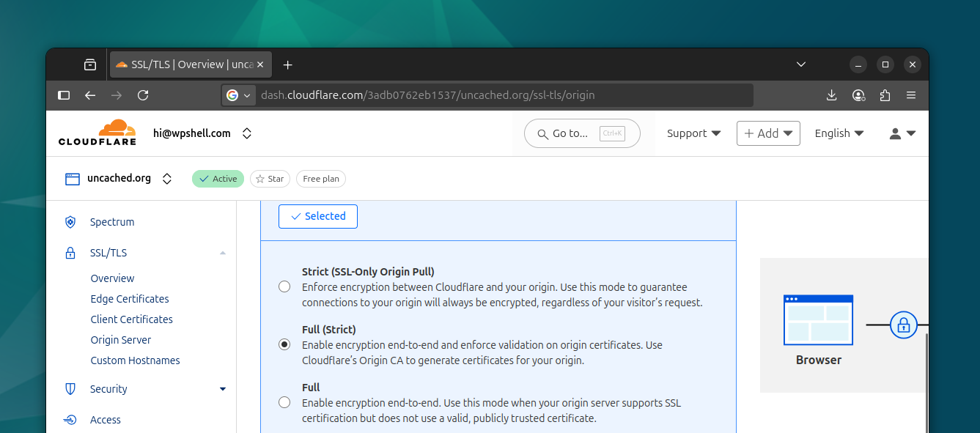Open Custom Hostnames sidebar item

point(135,360)
